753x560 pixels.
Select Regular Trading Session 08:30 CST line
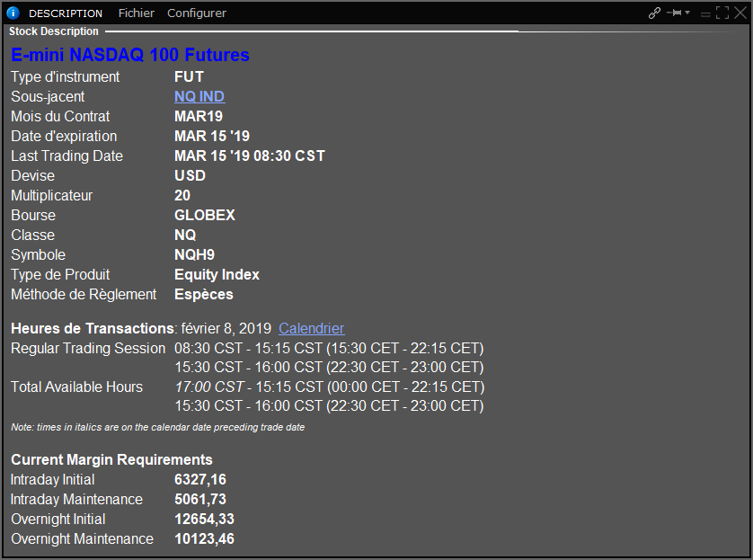(329, 348)
